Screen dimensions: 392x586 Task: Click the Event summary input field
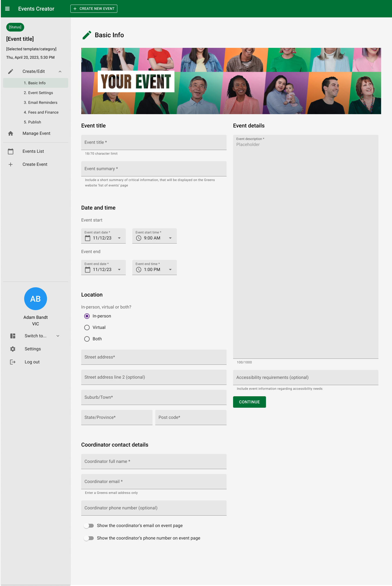pyautogui.click(x=154, y=169)
